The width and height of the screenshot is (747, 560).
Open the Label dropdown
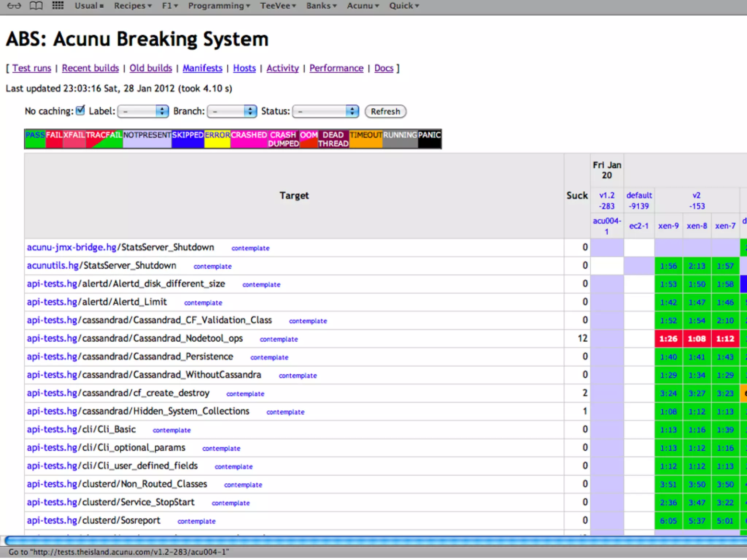click(x=143, y=111)
